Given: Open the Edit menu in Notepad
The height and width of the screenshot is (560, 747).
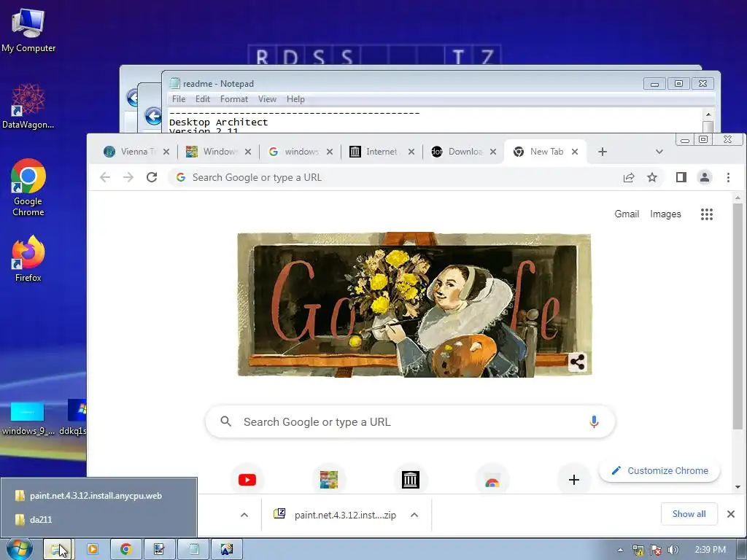Looking at the screenshot, I should (203, 99).
